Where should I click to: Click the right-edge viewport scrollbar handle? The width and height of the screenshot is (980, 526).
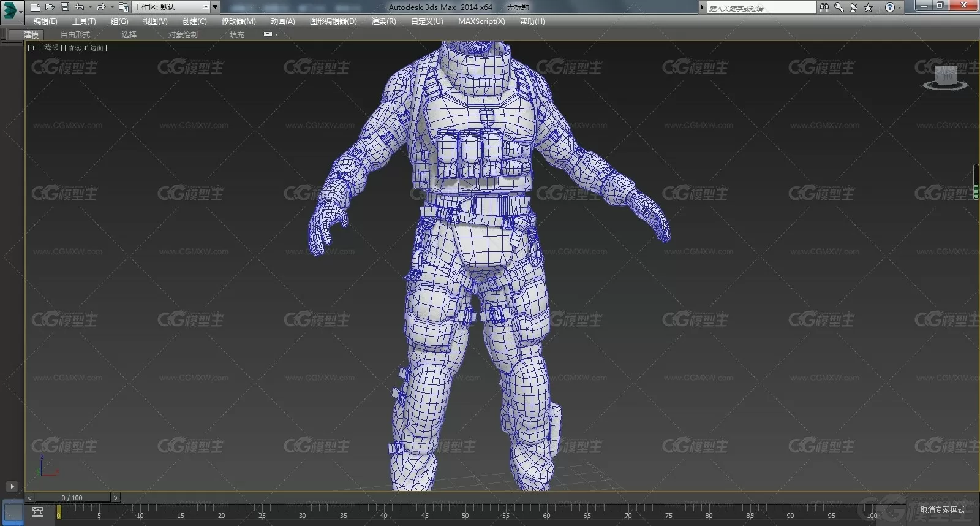point(976,181)
